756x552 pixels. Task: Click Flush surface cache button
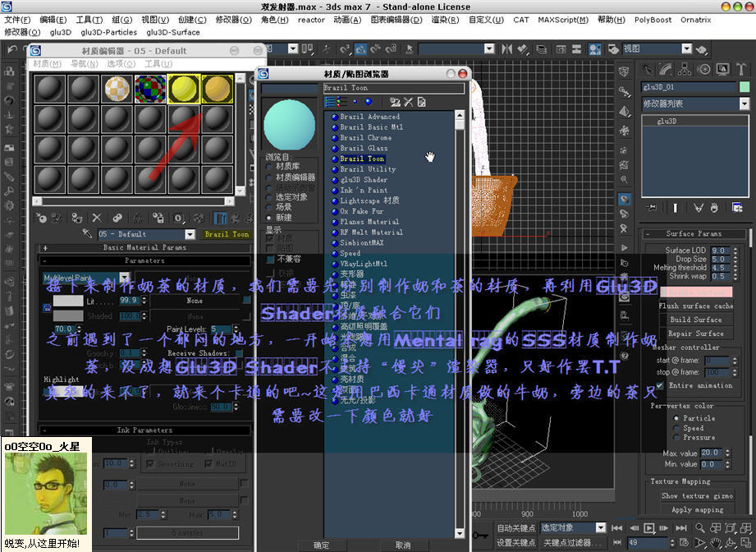[x=696, y=306]
